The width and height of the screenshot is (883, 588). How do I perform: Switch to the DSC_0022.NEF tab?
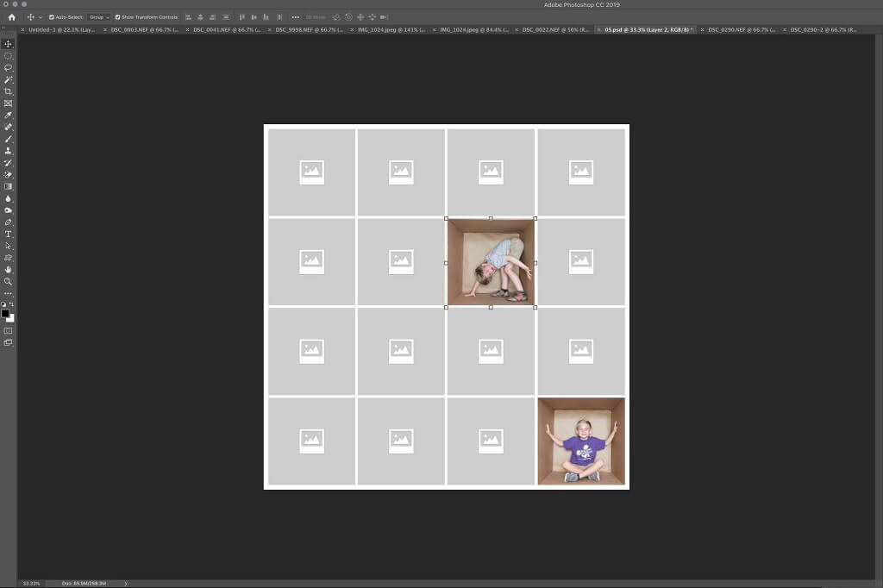click(x=557, y=29)
